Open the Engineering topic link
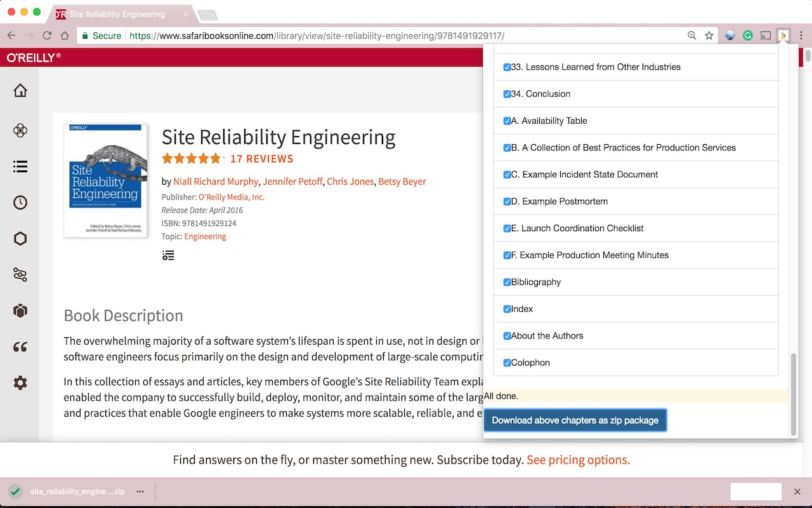This screenshot has height=508, width=812. point(205,236)
